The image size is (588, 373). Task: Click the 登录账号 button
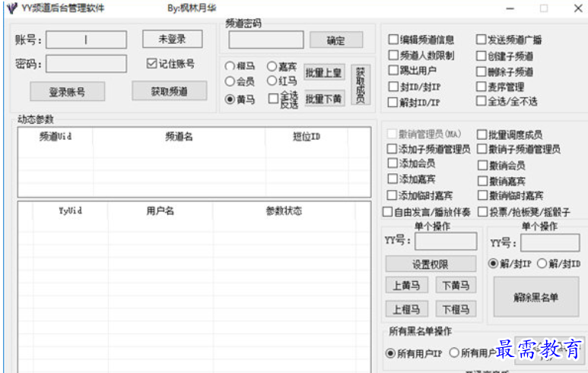(67, 92)
